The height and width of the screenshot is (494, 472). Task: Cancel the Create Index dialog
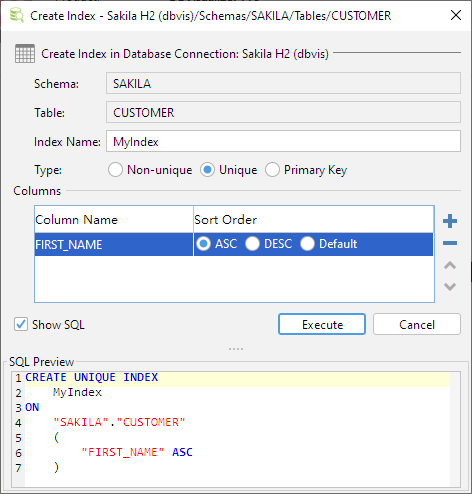(x=417, y=324)
